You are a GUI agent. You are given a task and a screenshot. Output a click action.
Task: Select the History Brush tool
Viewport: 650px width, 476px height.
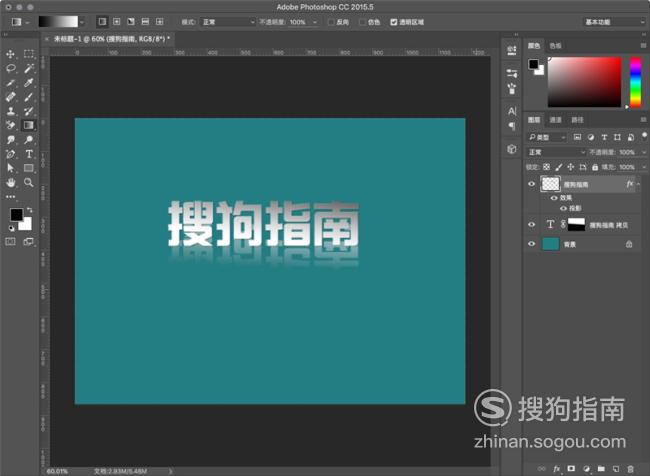[x=29, y=111]
